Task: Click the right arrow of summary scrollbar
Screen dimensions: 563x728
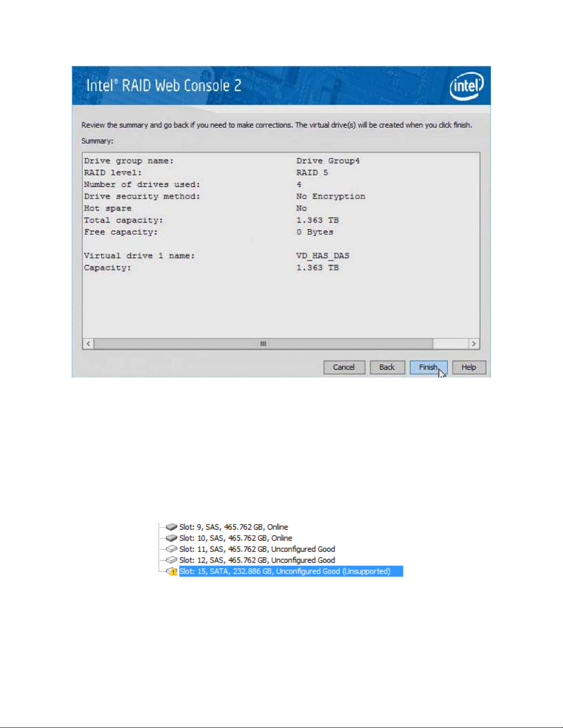Action: pyautogui.click(x=473, y=344)
